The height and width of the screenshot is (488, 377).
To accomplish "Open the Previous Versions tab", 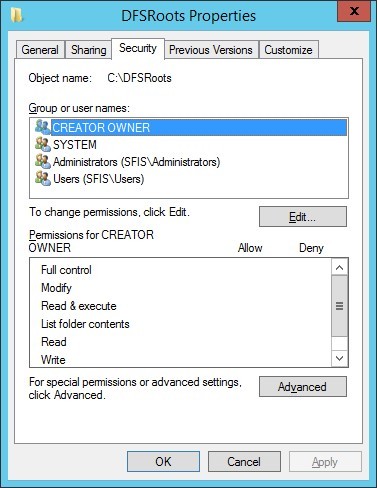I will (x=211, y=50).
